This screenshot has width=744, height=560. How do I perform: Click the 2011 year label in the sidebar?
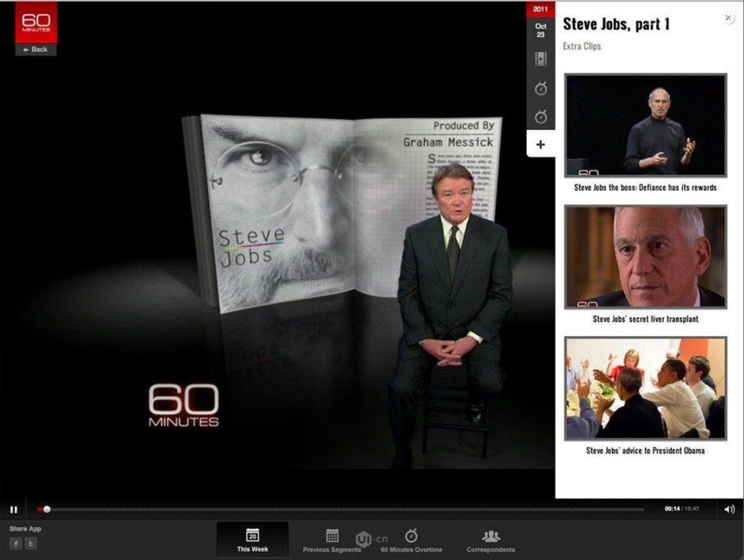point(541,9)
